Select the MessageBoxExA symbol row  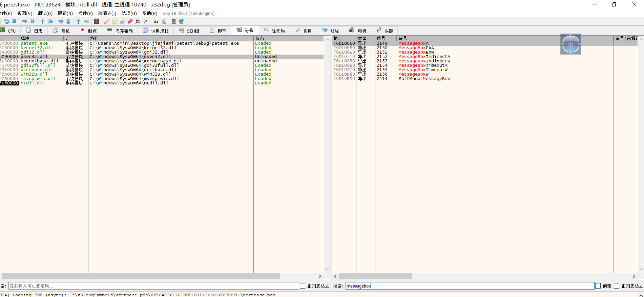(x=485, y=48)
